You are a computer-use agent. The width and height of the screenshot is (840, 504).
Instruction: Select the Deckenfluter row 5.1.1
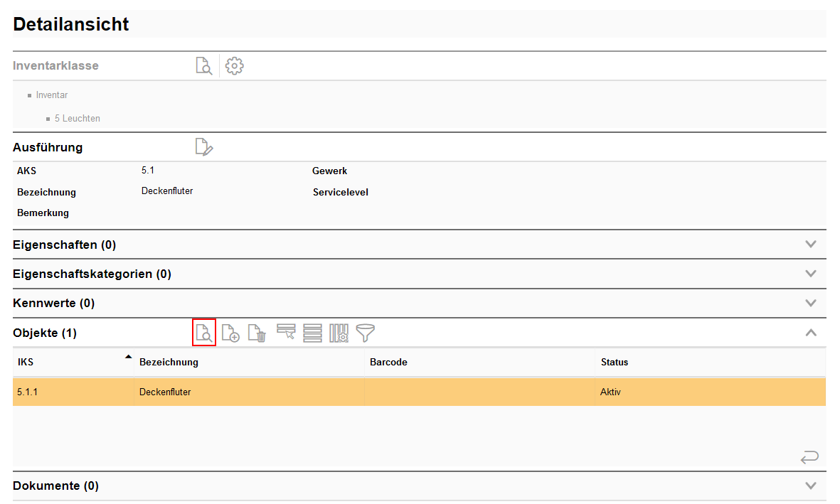(165, 392)
